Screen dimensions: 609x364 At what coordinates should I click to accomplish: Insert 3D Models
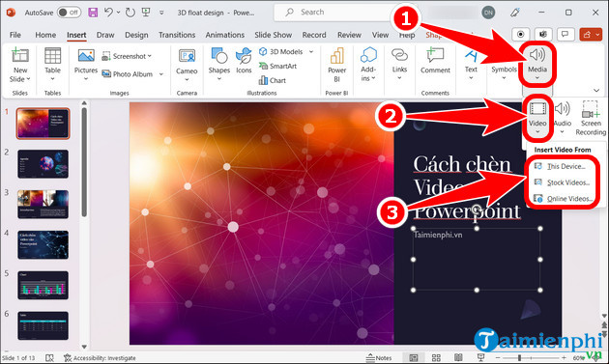click(281, 51)
